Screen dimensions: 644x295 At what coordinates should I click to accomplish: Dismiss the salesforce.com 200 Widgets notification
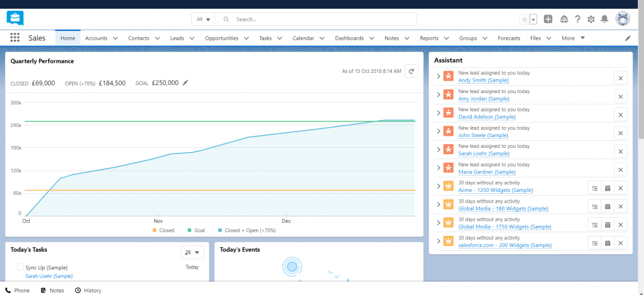pos(621,243)
